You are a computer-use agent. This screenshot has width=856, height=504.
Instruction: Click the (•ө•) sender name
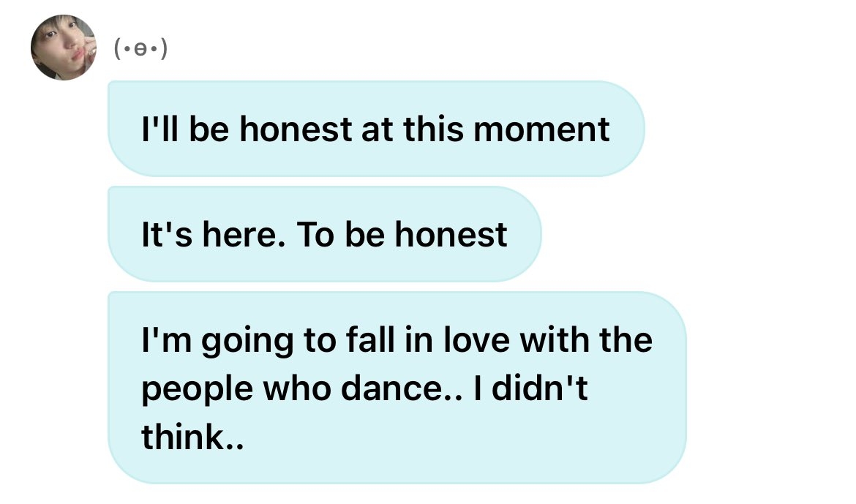[x=141, y=48]
